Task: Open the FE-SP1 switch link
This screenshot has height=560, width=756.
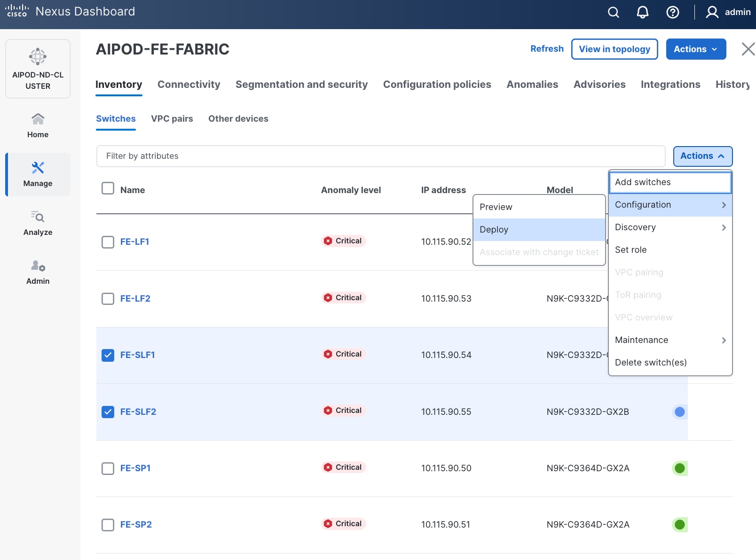Action: point(135,468)
